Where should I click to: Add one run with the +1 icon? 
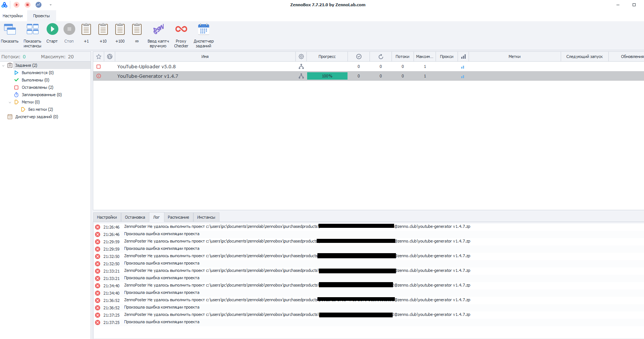click(x=86, y=29)
